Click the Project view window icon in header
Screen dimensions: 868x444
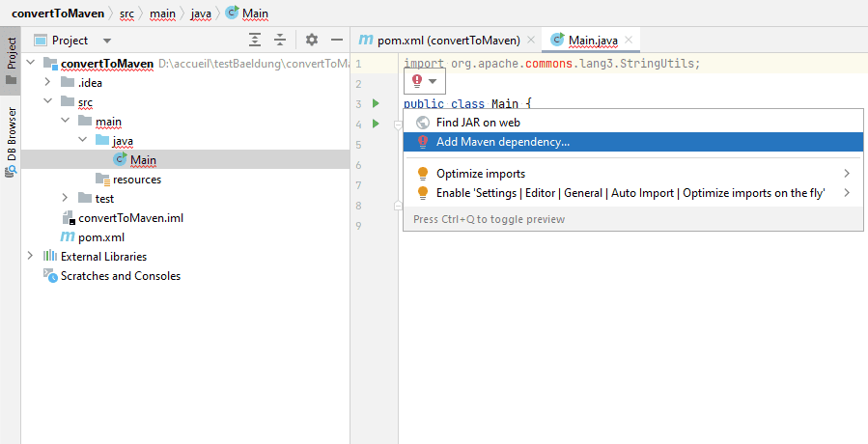(41, 41)
